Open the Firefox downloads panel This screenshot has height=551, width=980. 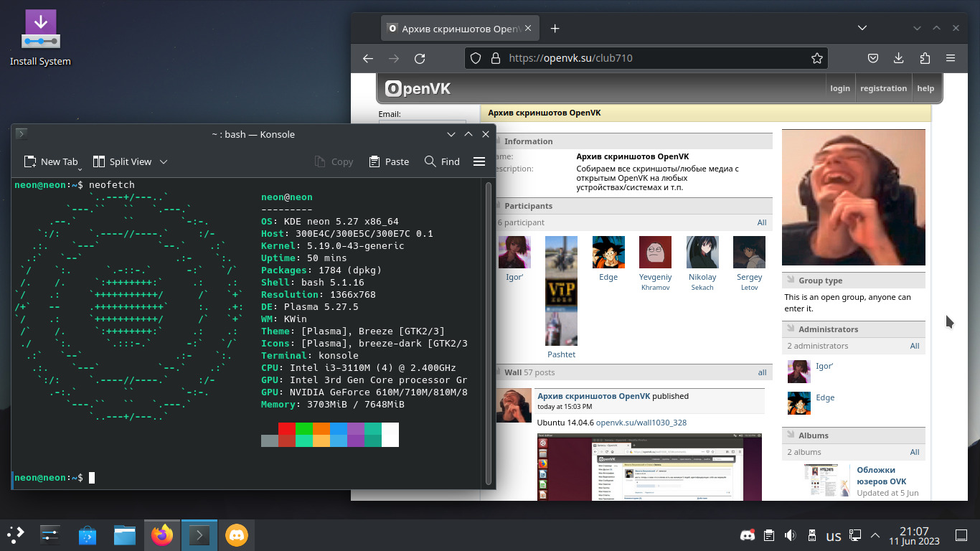point(898,58)
